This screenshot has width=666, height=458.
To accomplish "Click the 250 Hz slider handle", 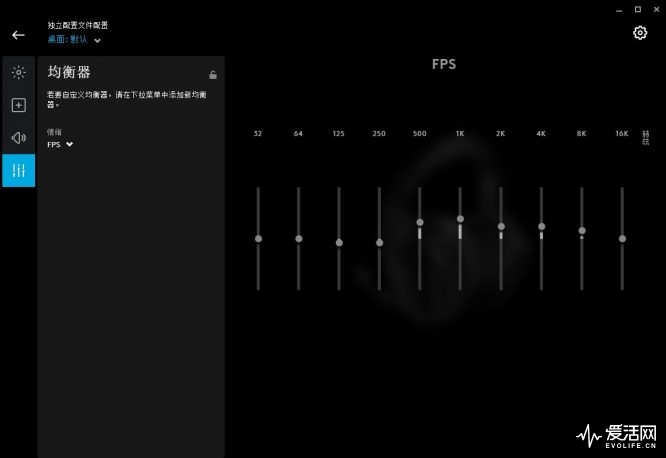I will pyautogui.click(x=379, y=243).
